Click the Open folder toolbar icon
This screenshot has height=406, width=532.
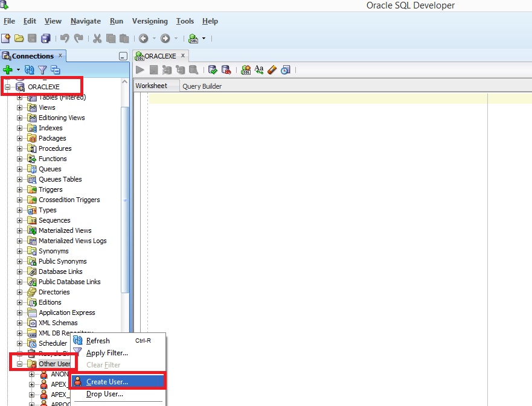(19, 38)
